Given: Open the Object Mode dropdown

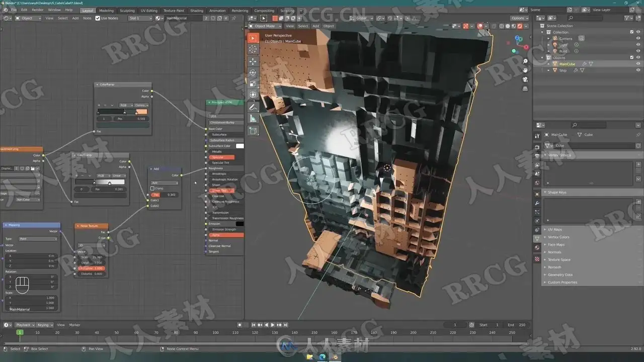Looking at the screenshot, I should [x=266, y=26].
